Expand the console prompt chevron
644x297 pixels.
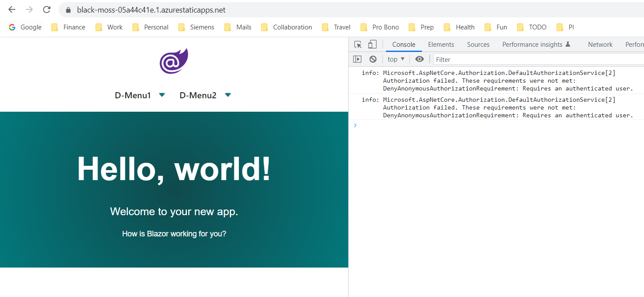[355, 125]
